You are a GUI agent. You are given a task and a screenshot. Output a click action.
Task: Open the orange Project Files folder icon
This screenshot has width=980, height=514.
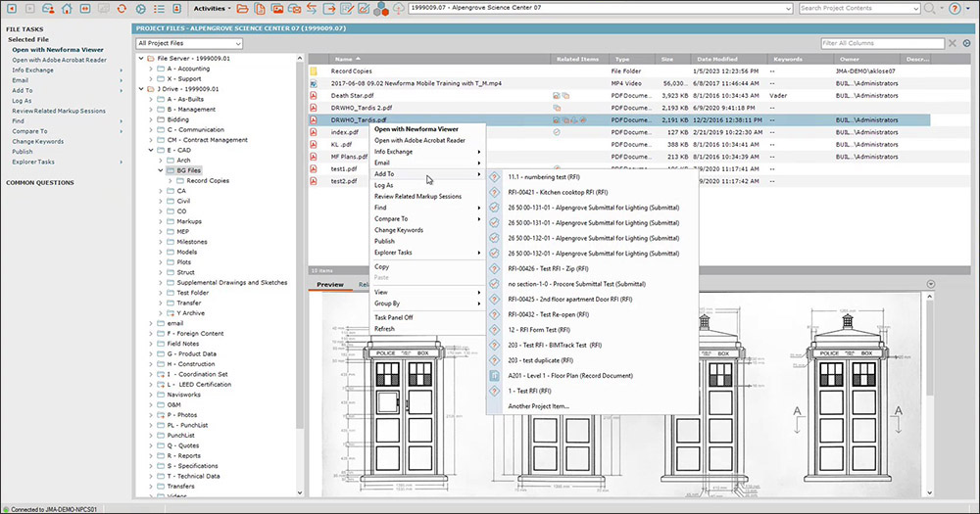242,8
